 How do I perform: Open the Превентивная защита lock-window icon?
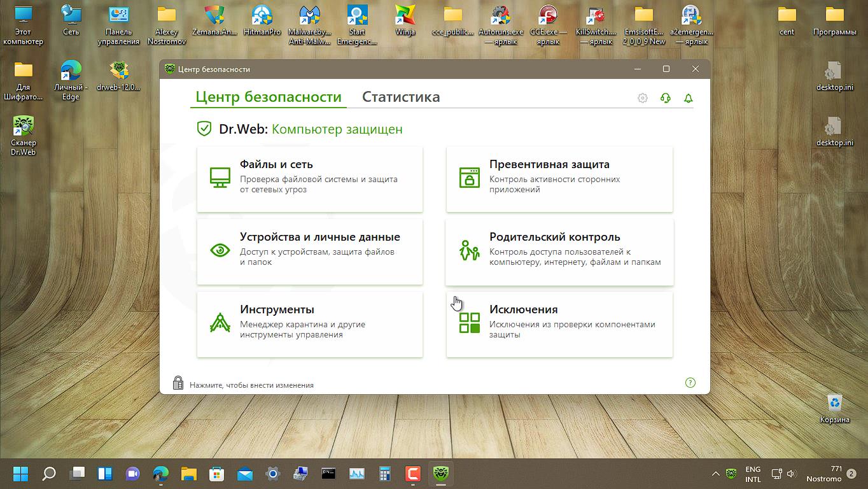(x=470, y=177)
